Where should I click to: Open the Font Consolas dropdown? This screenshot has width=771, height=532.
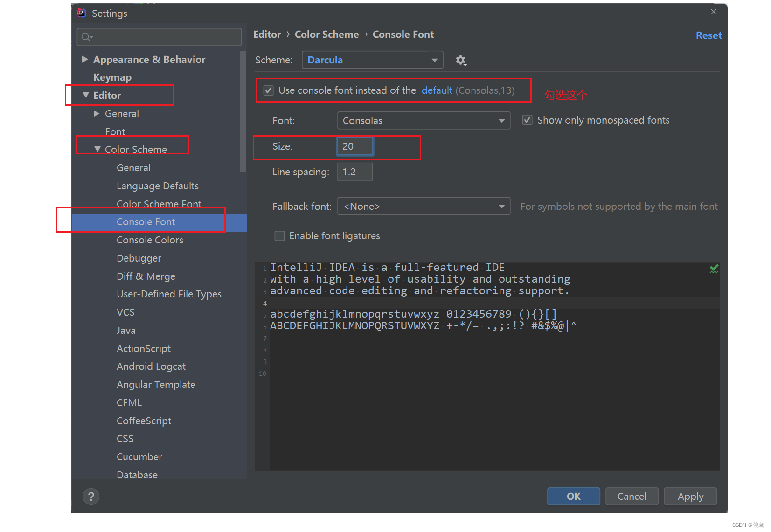[x=424, y=121]
